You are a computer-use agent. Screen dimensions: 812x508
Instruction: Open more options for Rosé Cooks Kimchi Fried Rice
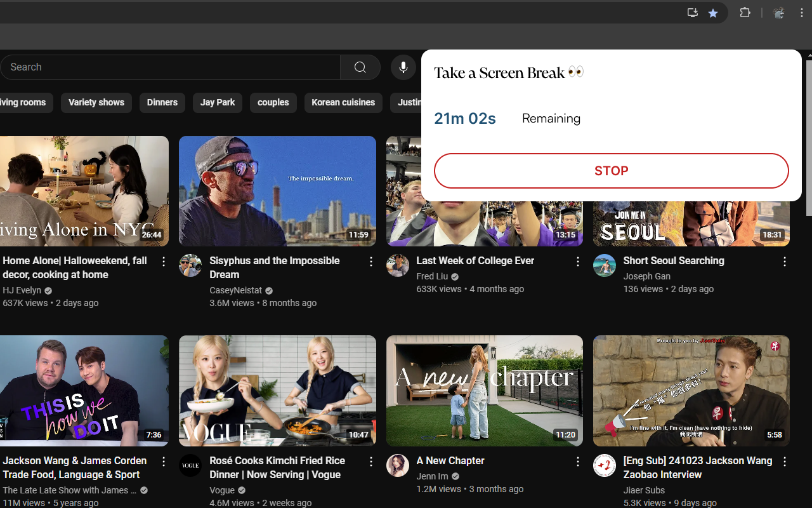(x=371, y=462)
